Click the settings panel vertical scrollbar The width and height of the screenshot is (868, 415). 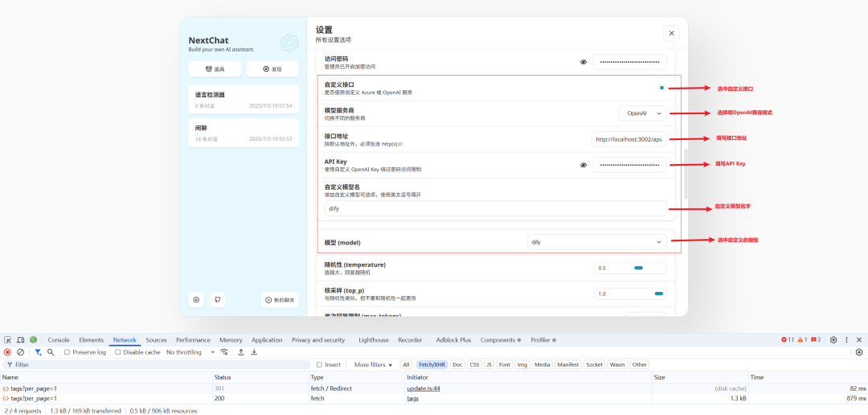(x=686, y=174)
